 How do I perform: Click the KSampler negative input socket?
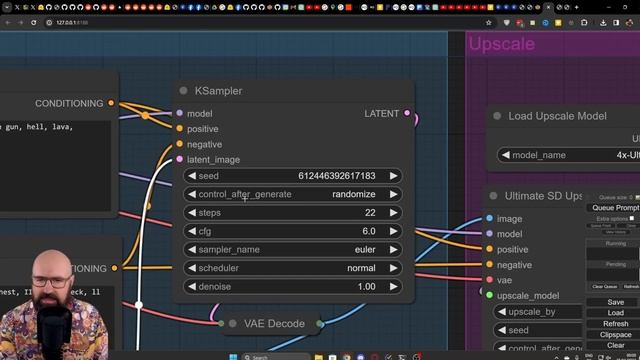180,144
